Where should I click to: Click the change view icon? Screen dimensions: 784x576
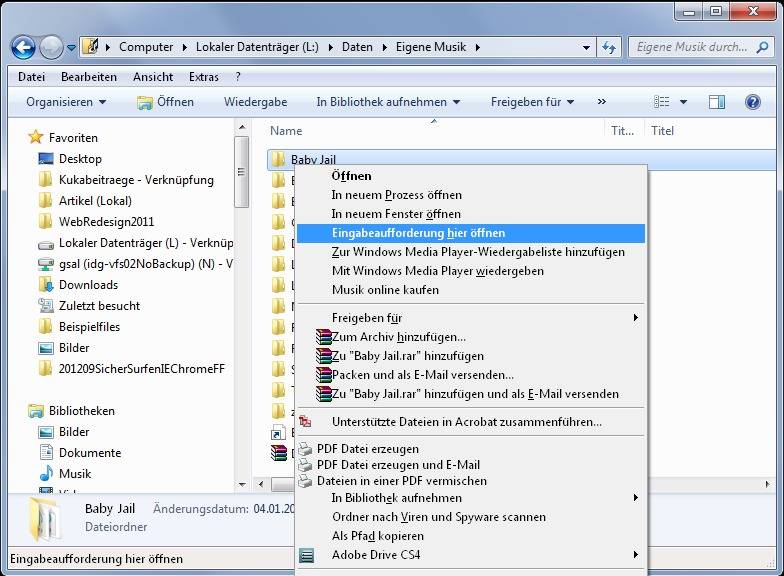(662, 102)
